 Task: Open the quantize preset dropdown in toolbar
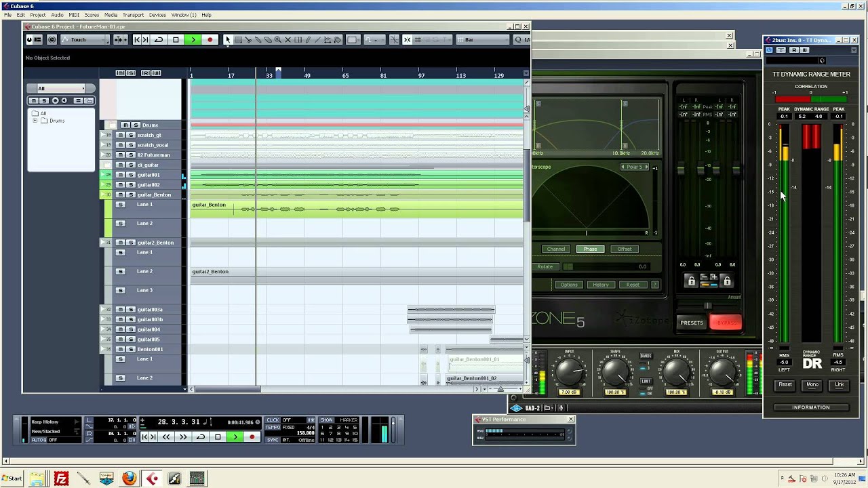(x=521, y=40)
